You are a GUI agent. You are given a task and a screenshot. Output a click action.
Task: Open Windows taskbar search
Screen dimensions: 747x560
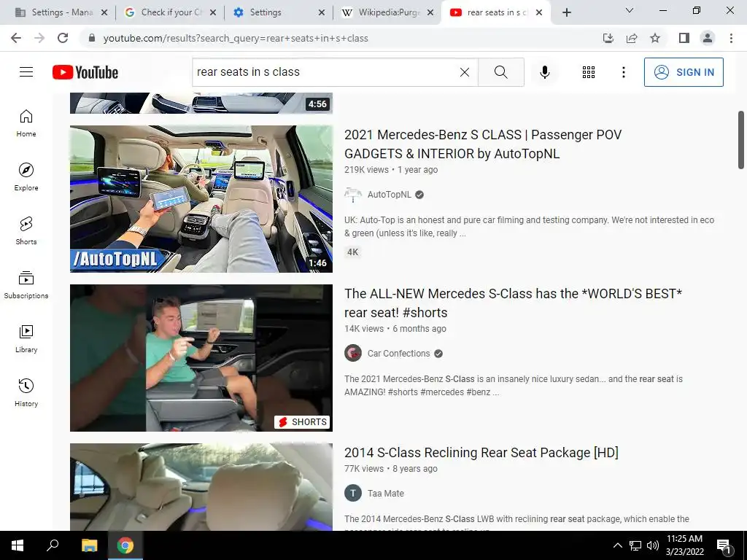(53, 545)
